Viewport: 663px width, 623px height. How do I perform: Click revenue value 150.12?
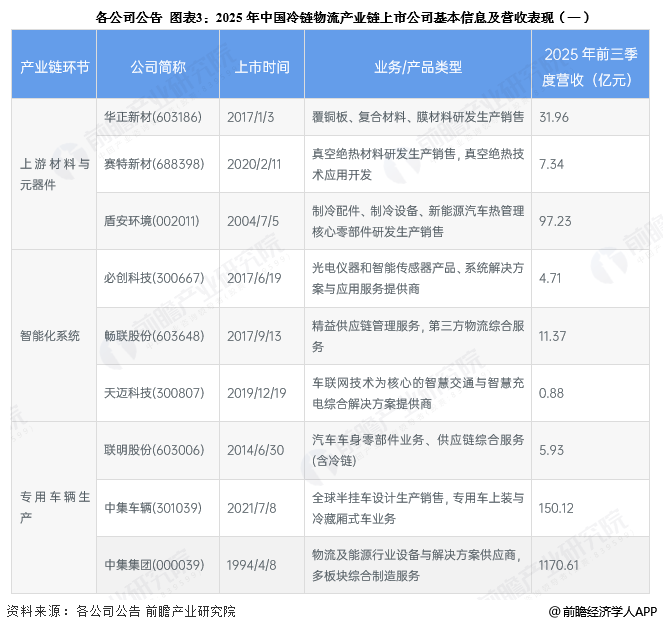tap(556, 508)
